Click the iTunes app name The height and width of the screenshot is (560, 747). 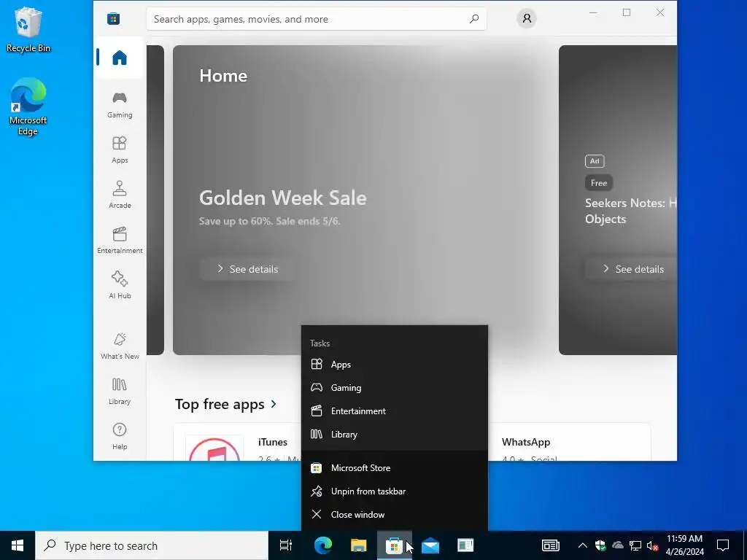(273, 442)
